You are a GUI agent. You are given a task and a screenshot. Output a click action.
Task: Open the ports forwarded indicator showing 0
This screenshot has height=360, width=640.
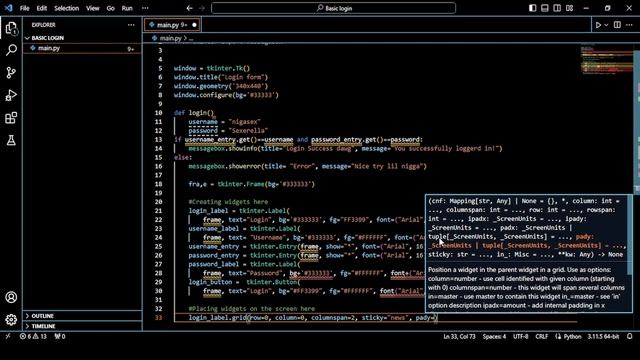[x=60, y=336]
